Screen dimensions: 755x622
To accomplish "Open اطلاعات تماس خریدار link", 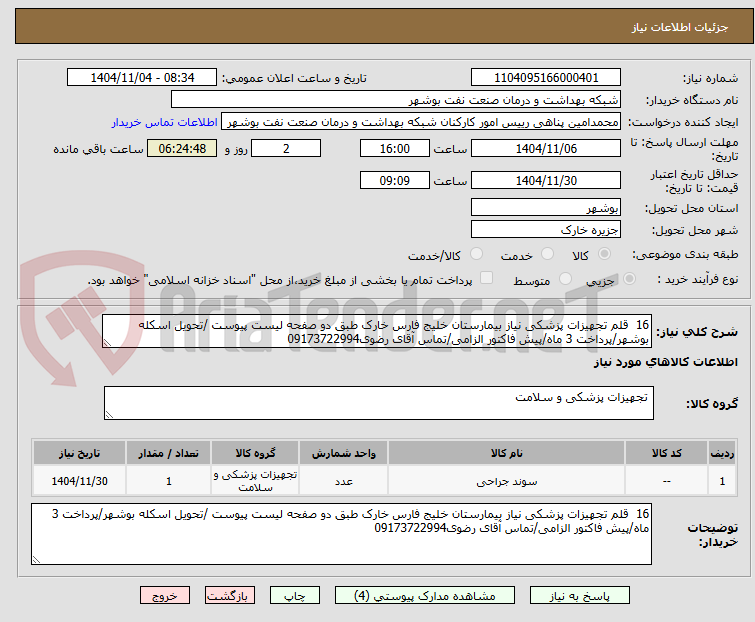I will tap(165, 122).
